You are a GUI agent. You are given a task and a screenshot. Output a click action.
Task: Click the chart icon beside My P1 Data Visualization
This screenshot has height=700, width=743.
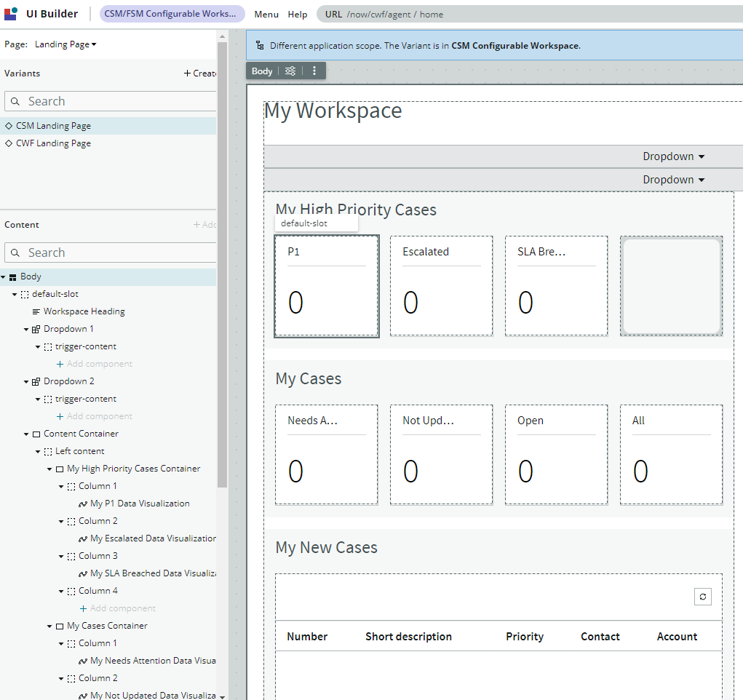click(84, 503)
